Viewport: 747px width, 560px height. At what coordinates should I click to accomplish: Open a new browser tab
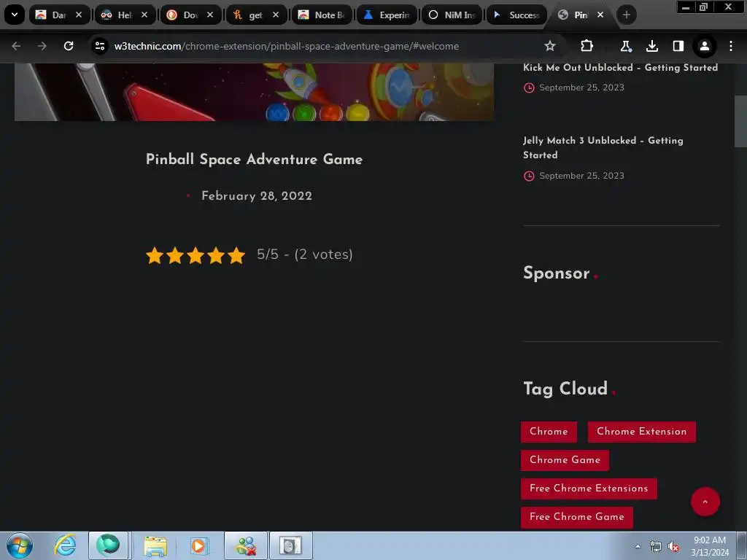point(627,15)
